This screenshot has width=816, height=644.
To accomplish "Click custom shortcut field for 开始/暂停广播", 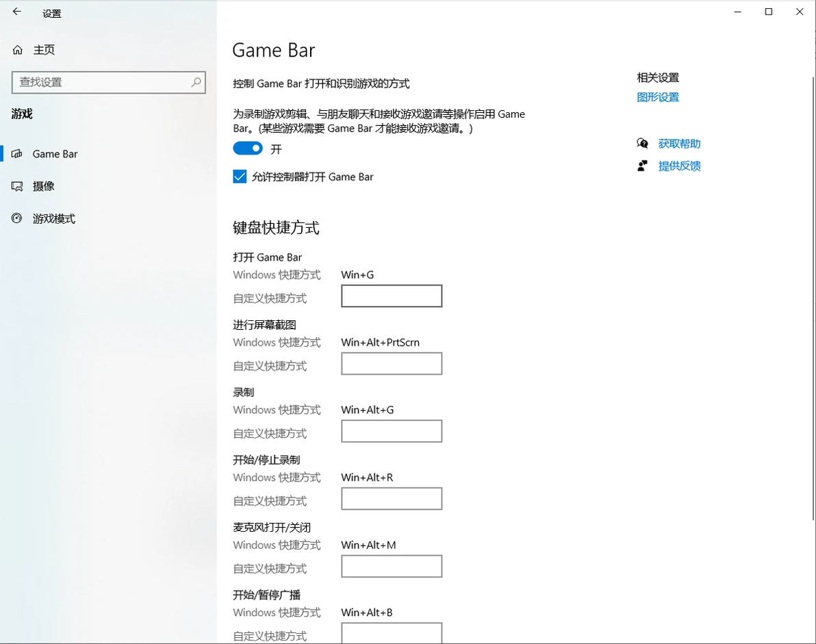I will [392, 633].
